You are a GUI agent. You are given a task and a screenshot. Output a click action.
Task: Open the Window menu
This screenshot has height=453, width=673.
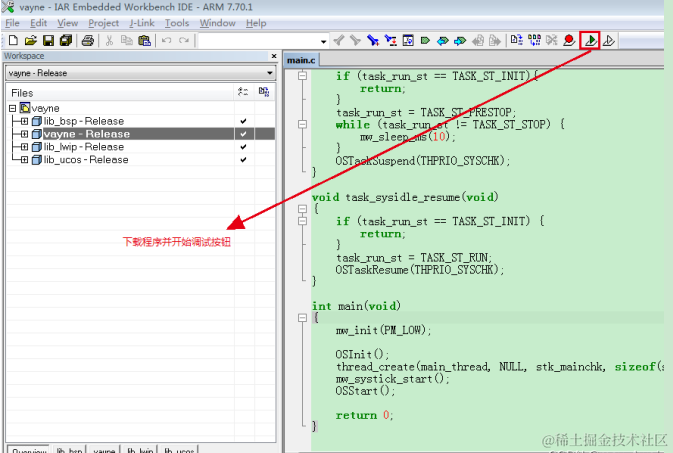click(217, 23)
